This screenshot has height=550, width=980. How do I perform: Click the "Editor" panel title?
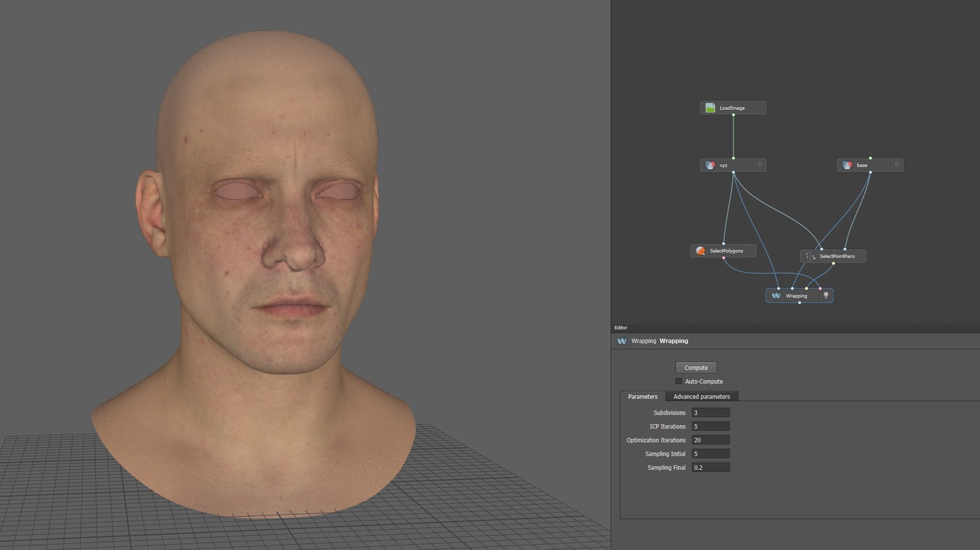(x=620, y=328)
